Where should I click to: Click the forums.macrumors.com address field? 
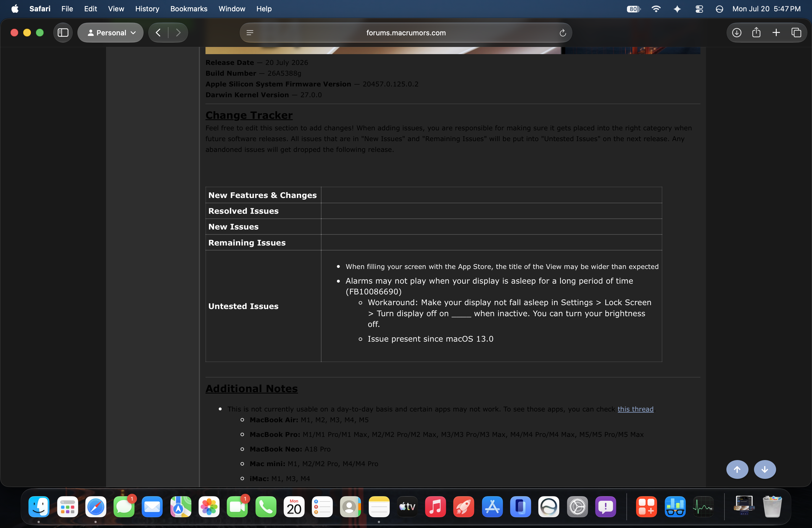pyautogui.click(x=406, y=33)
